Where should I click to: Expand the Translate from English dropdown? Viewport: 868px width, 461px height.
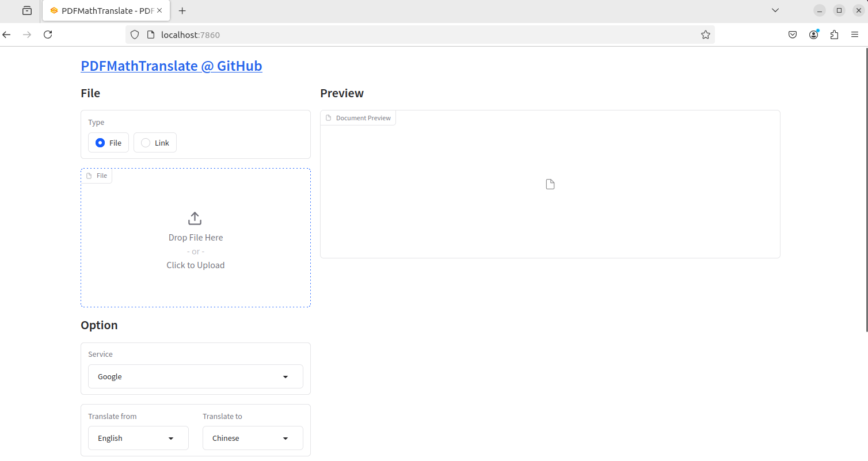point(138,438)
